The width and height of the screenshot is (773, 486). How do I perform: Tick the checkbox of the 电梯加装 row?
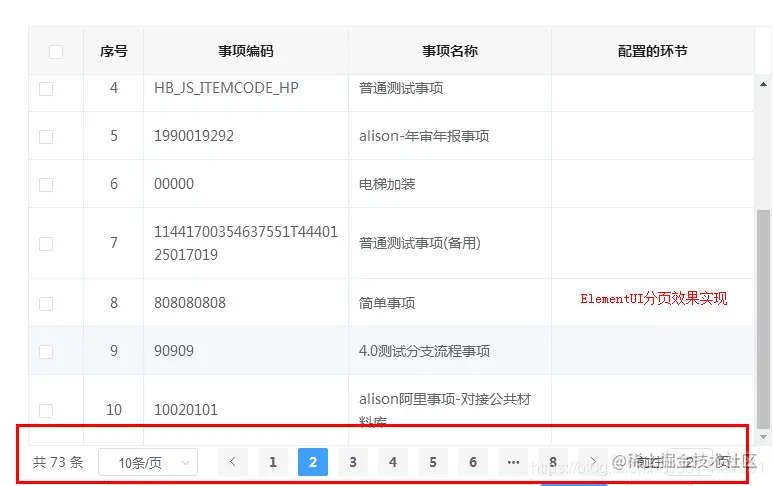[x=46, y=185]
